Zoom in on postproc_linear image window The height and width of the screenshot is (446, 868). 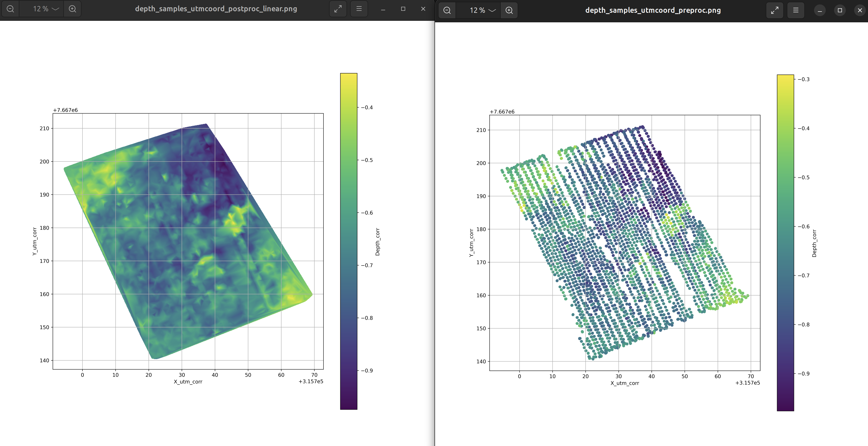[72, 9]
